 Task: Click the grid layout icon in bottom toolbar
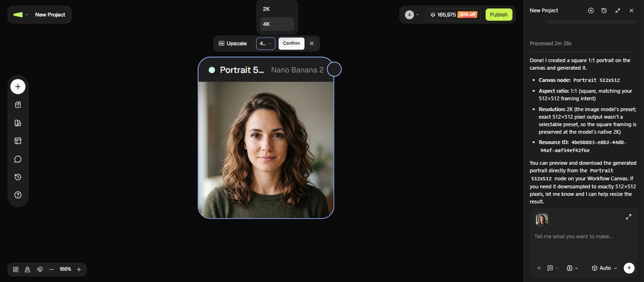(x=16, y=269)
